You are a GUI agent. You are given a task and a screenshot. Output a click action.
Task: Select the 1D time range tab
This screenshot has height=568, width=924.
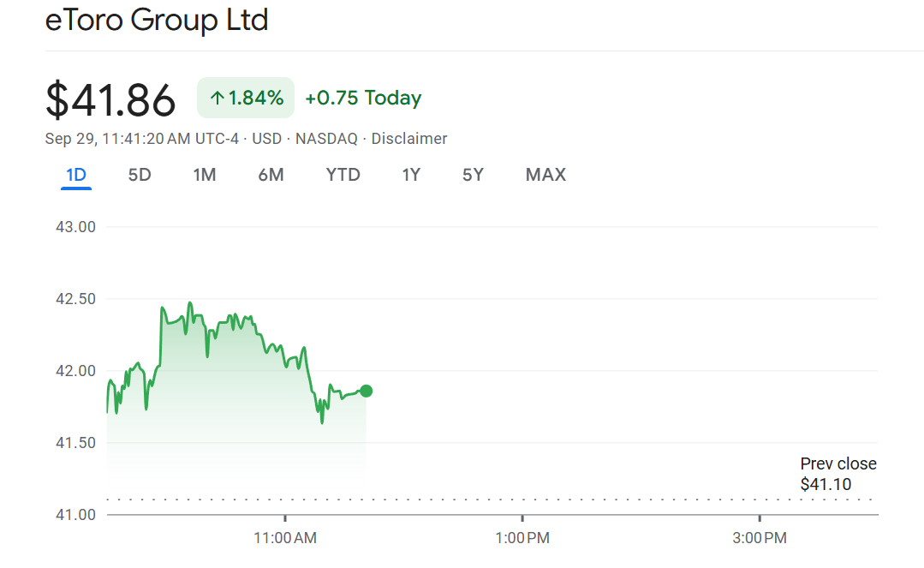(x=76, y=175)
